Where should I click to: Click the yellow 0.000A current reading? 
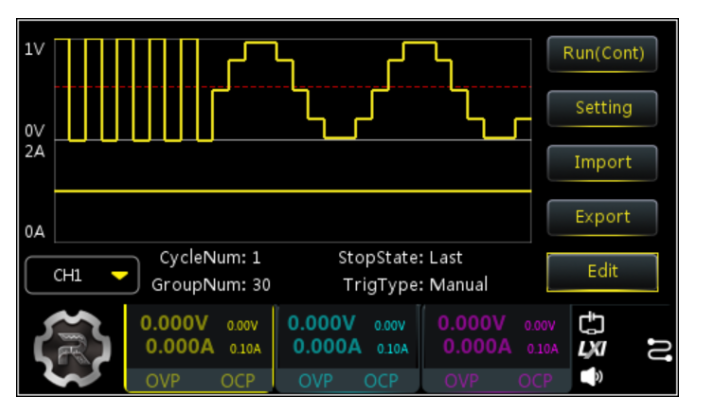tap(180, 346)
